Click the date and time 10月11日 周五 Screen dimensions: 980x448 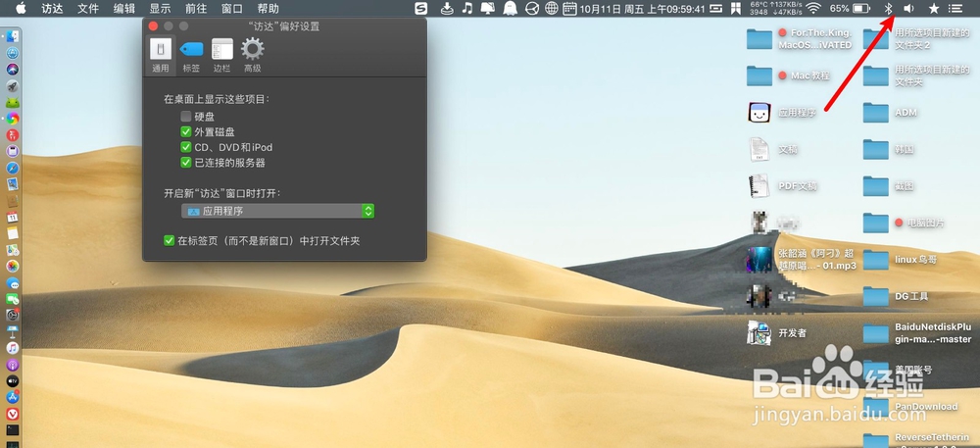point(642,9)
